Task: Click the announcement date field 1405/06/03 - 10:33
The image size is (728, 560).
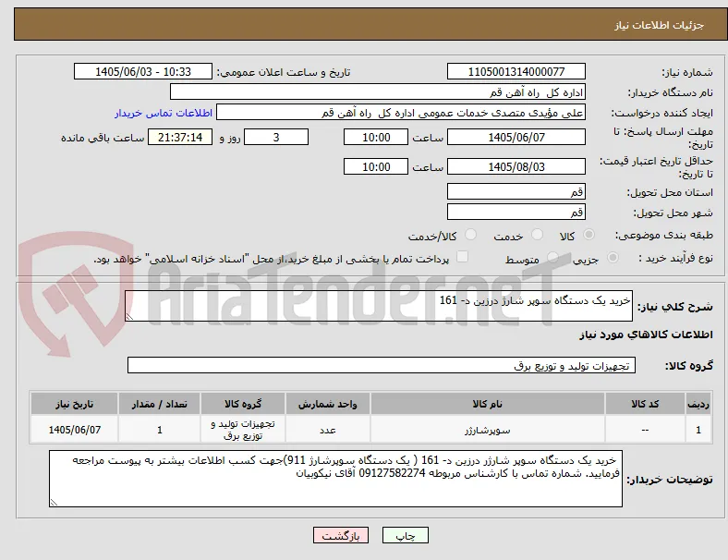Action: [143, 71]
